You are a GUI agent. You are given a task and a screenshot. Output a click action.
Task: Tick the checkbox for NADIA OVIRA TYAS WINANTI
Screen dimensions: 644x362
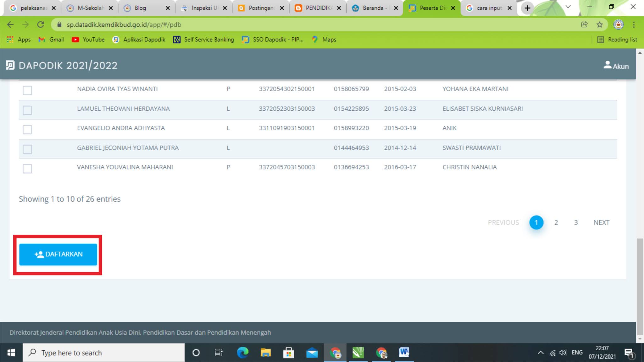27,90
